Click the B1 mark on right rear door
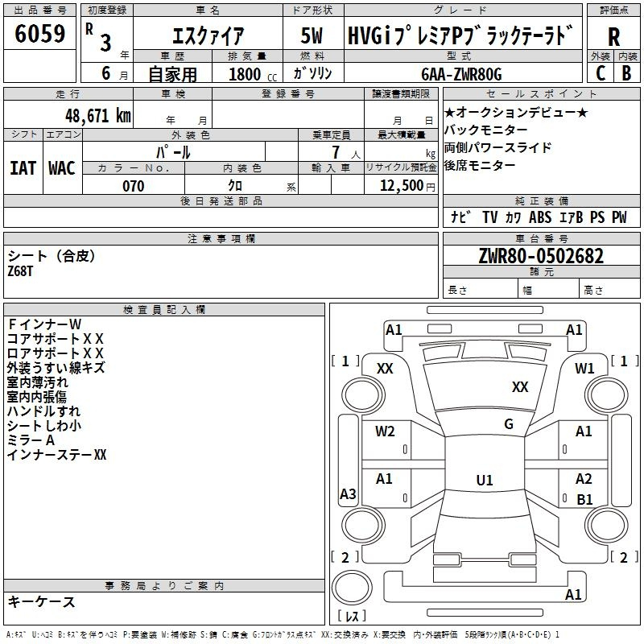This screenshot has width=644, height=644. [x=584, y=499]
